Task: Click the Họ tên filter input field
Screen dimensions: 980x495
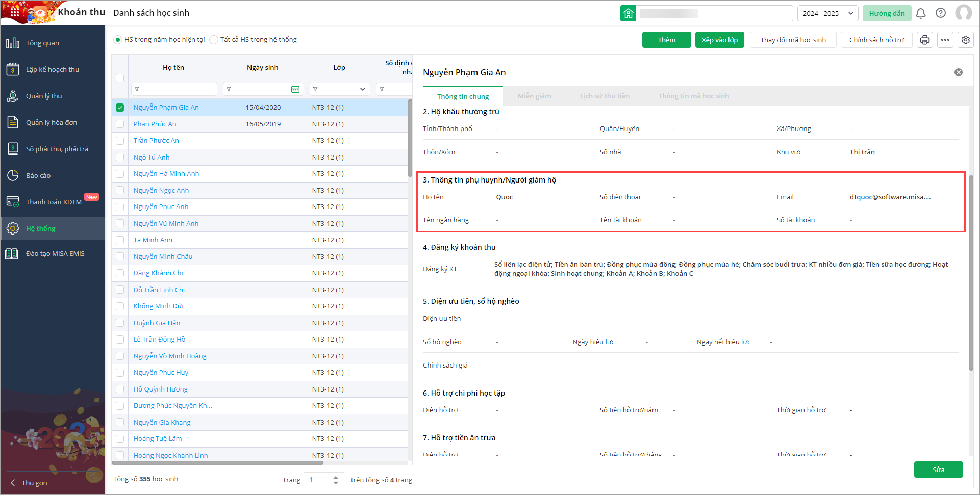Action: coord(174,89)
